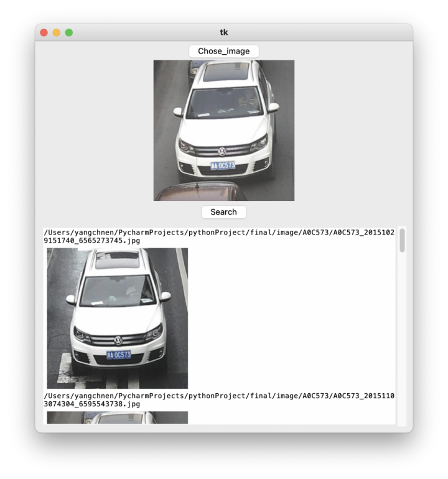Click file path ending 6565273745.jpg
Screen dimensions: 448x479
[219, 236]
